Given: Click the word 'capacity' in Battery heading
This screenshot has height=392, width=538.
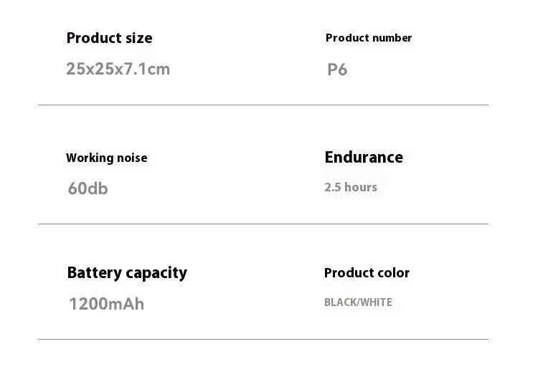Looking at the screenshot, I should pos(156,274).
